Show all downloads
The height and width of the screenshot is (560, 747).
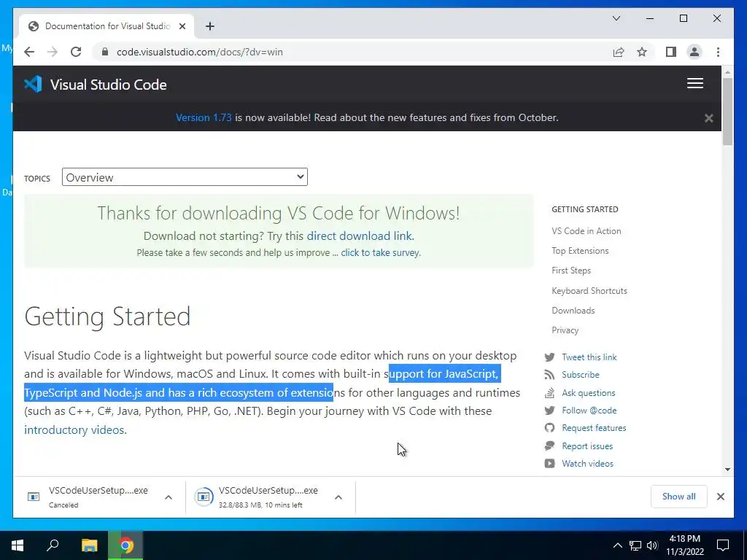pos(678,497)
